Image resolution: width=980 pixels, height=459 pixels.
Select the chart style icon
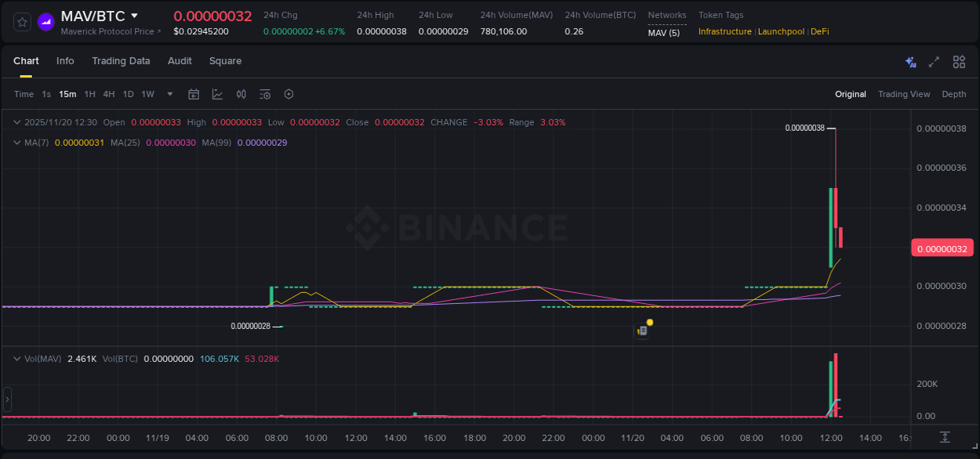click(217, 94)
